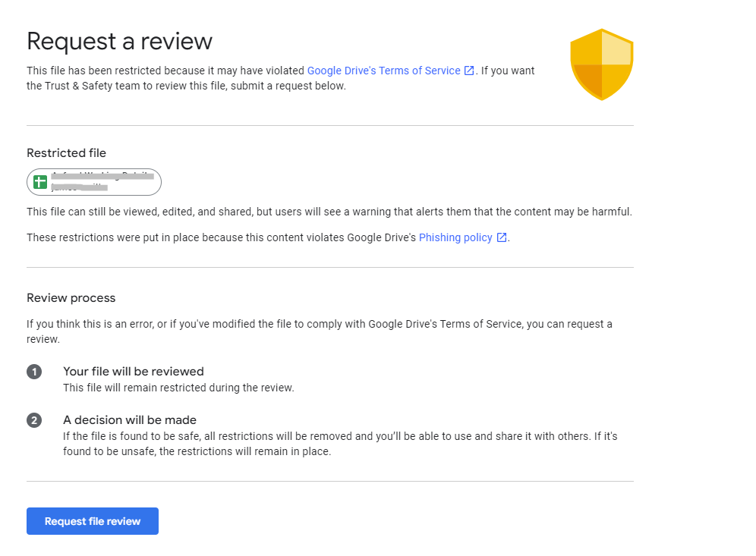The image size is (756, 556).
Task: Click the "Review process" section heading
Action: click(x=71, y=298)
